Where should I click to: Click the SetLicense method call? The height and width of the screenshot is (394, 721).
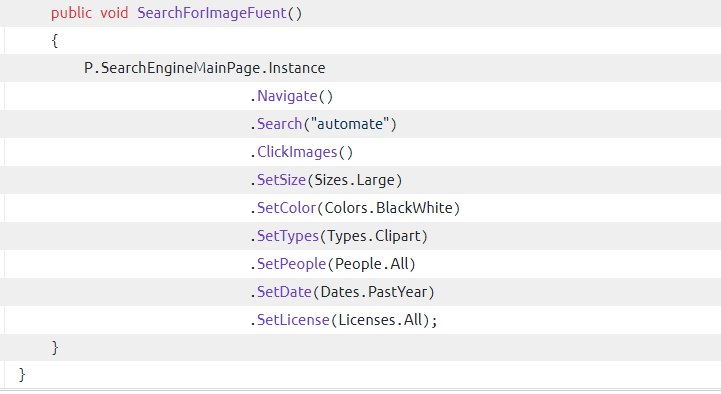coord(293,320)
